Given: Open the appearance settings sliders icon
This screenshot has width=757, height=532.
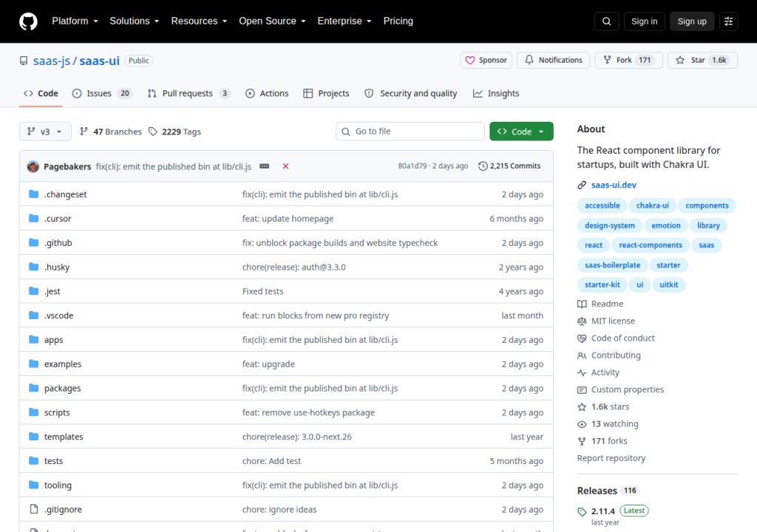Looking at the screenshot, I should click(x=728, y=21).
